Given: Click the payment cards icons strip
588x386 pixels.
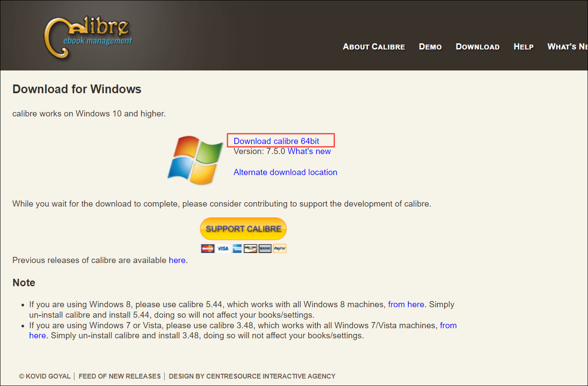Looking at the screenshot, I should [x=244, y=248].
